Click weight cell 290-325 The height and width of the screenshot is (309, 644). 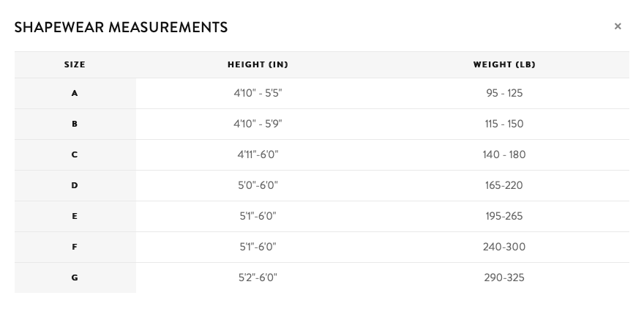[x=504, y=278]
